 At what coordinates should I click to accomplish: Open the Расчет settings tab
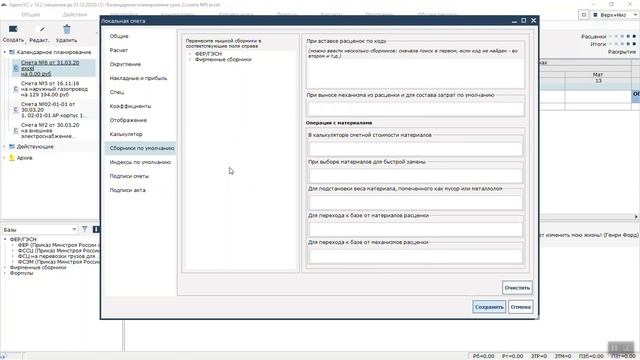coord(140,50)
